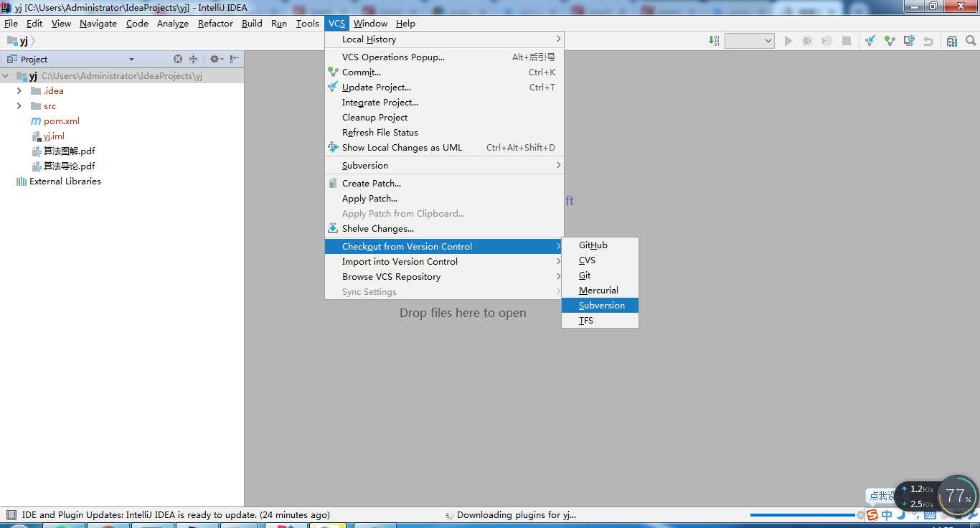Expand Import into Version Control submenu
The width and height of the screenshot is (980, 528).
point(444,262)
